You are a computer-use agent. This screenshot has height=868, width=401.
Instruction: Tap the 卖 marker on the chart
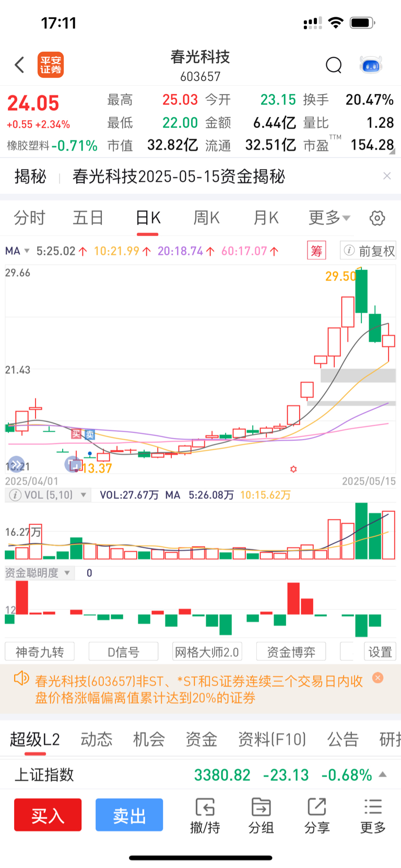coord(89,434)
